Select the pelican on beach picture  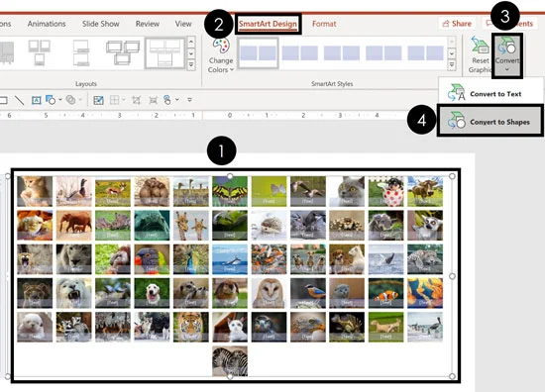[425, 327]
